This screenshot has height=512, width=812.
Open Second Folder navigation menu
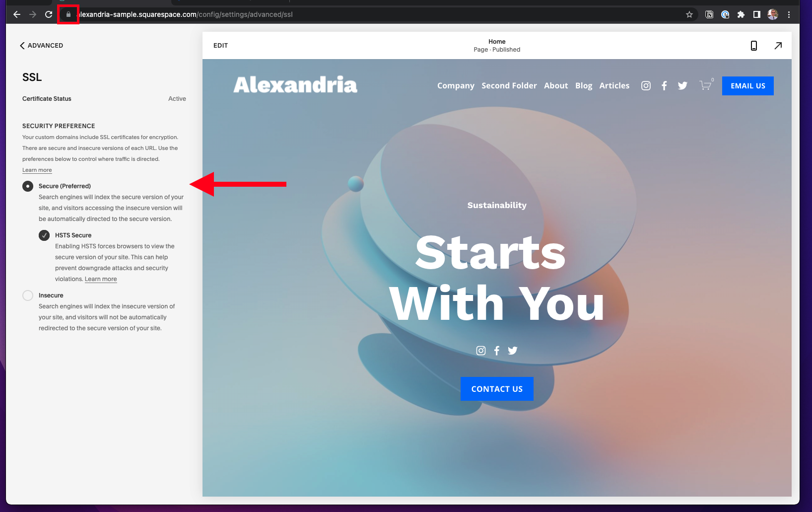click(x=509, y=86)
